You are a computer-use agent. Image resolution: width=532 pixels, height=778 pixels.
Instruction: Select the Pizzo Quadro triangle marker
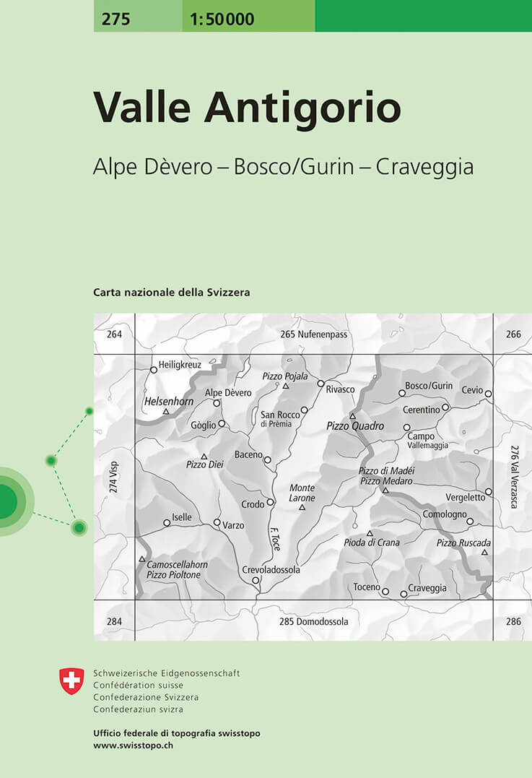click(x=353, y=416)
